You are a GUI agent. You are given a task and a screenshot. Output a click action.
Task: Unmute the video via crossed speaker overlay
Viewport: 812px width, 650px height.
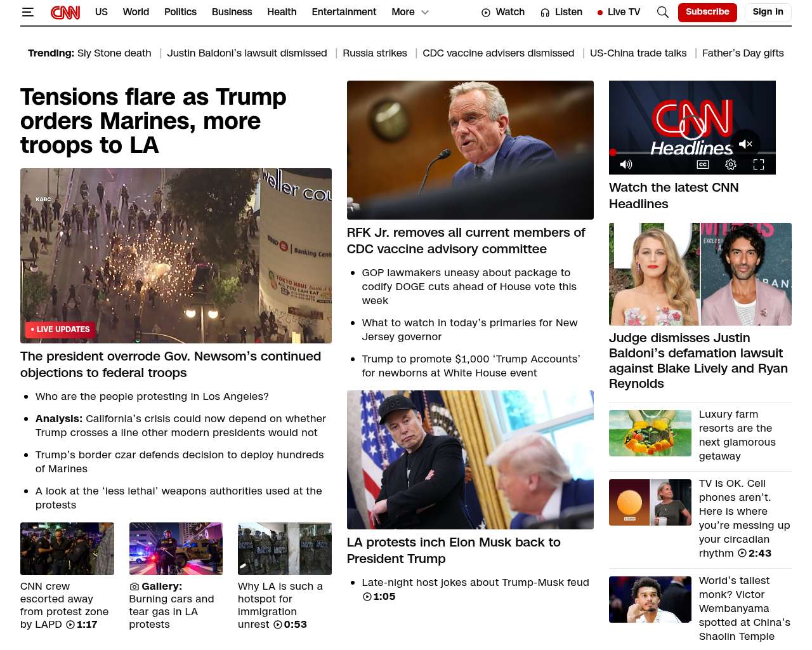point(745,144)
